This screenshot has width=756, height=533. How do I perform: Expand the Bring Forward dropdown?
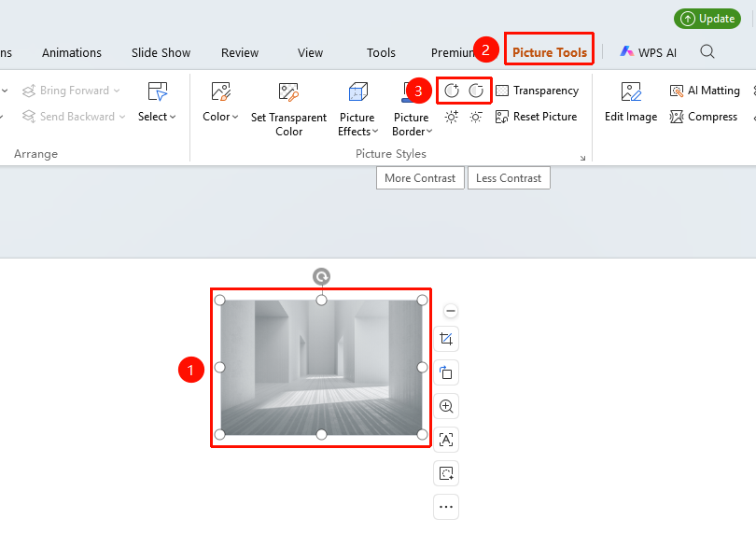[x=117, y=91]
